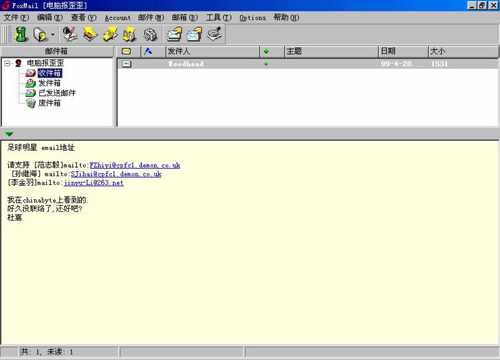
Task: Open the Account menu
Action: tap(117, 18)
